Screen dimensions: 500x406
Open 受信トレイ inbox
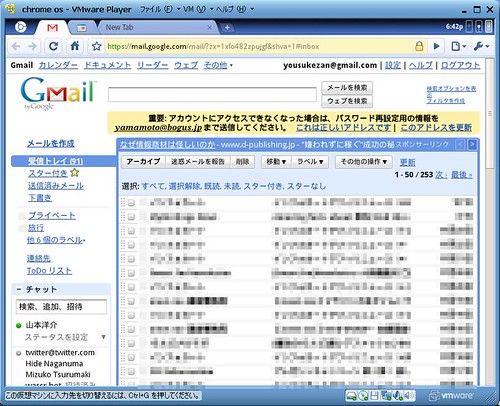coord(55,161)
